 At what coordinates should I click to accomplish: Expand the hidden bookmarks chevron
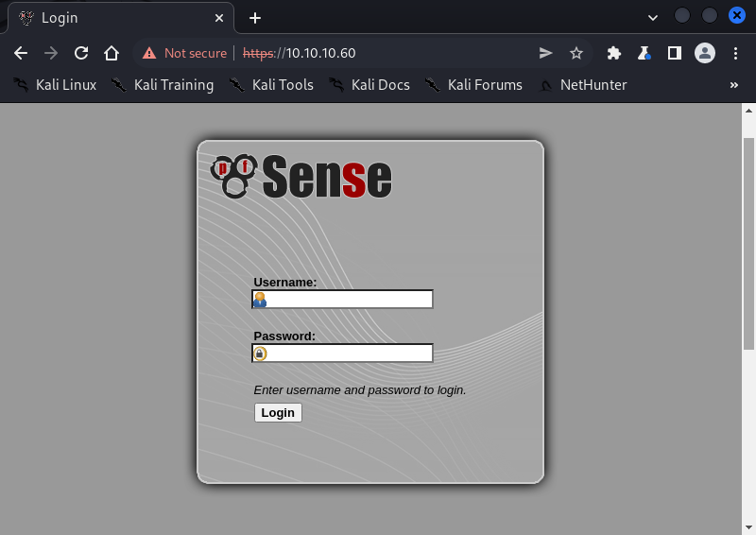click(734, 85)
